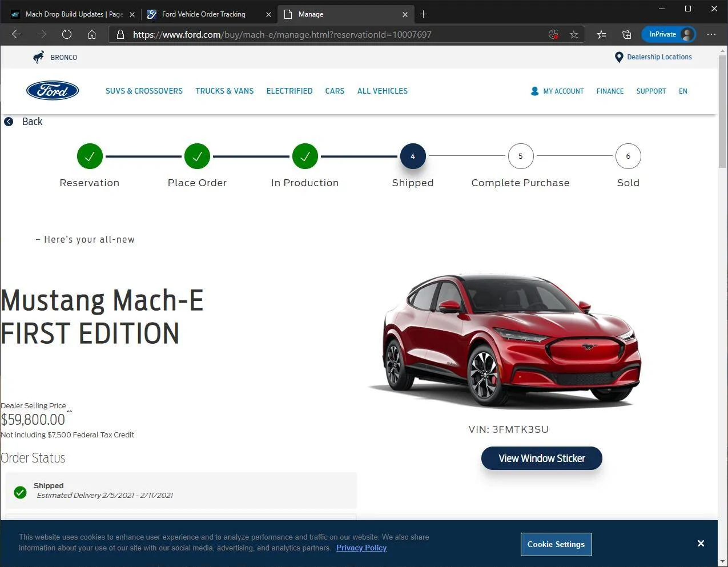
Task: Dismiss the cookie banner with X
Action: pyautogui.click(x=701, y=544)
